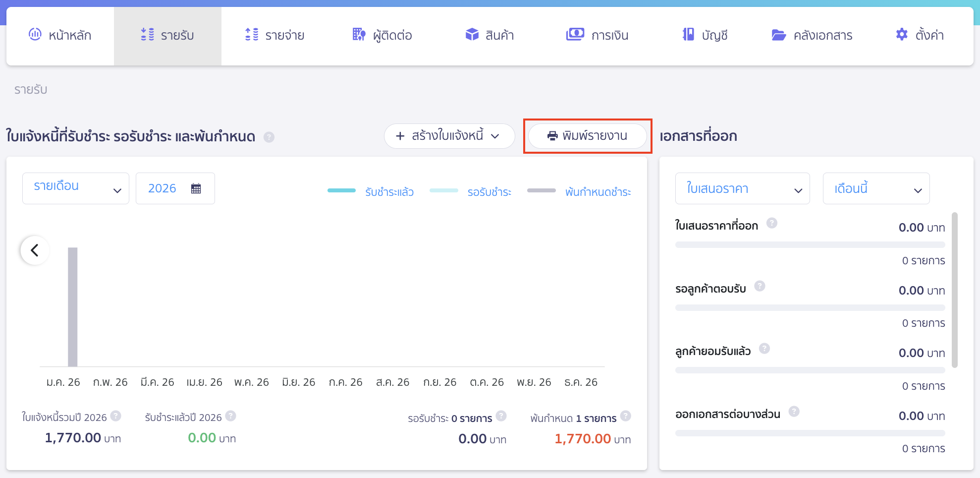980x478 pixels.
Task: Click the help icon beside ออกเอกสารต่อบางส่วน
Action: [x=794, y=412]
